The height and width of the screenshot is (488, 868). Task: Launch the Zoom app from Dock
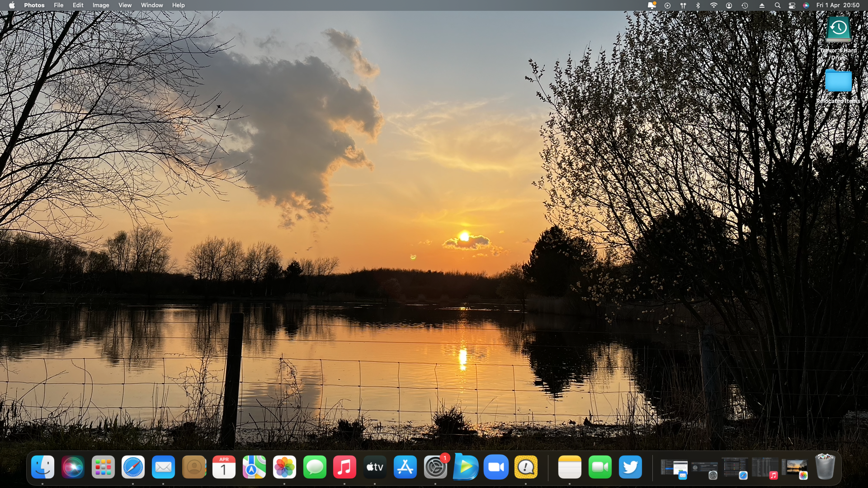coord(496,467)
